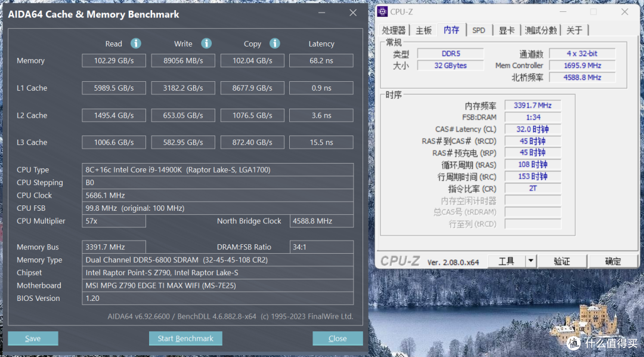Close the AIDA64 window with the X

(353, 13)
